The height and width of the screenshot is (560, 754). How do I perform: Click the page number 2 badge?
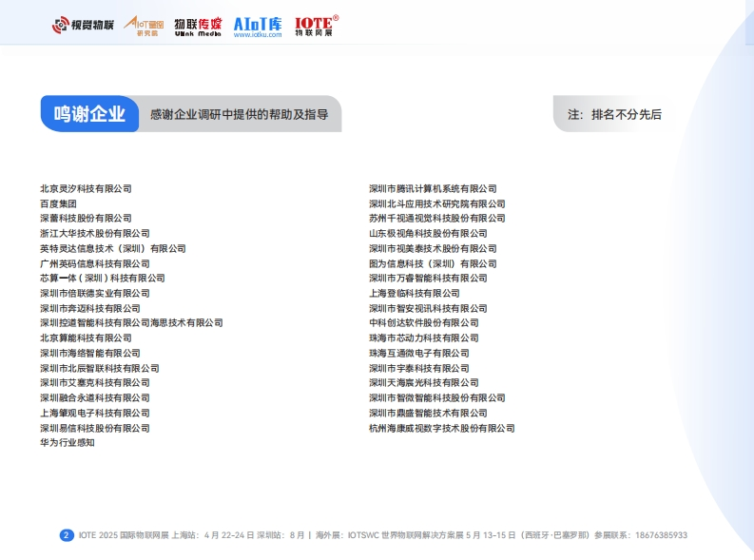coord(67,535)
